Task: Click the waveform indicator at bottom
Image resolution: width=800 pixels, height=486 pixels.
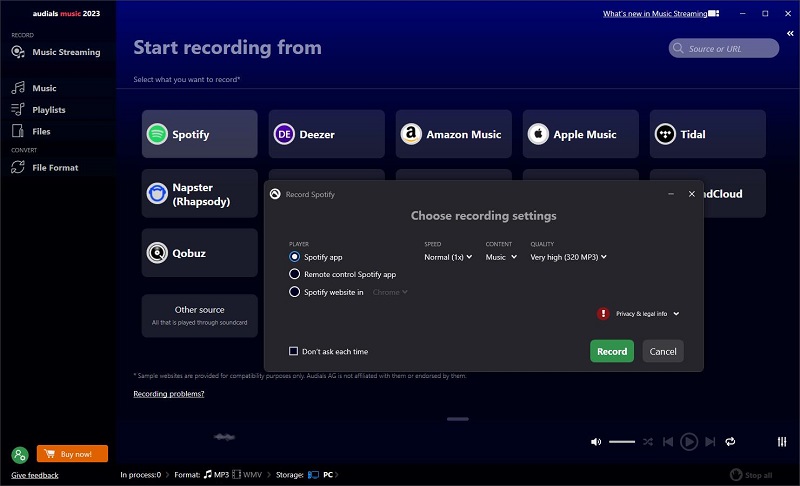Action: (224, 437)
